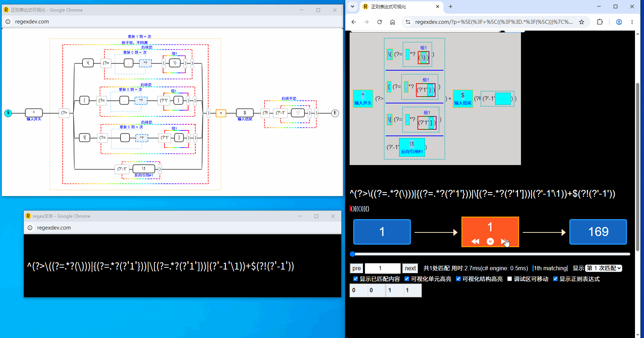Screen dimensions: 644x338
Task: Click the $ 输入结尾 node in the railroad diagram
Action: pos(245,113)
